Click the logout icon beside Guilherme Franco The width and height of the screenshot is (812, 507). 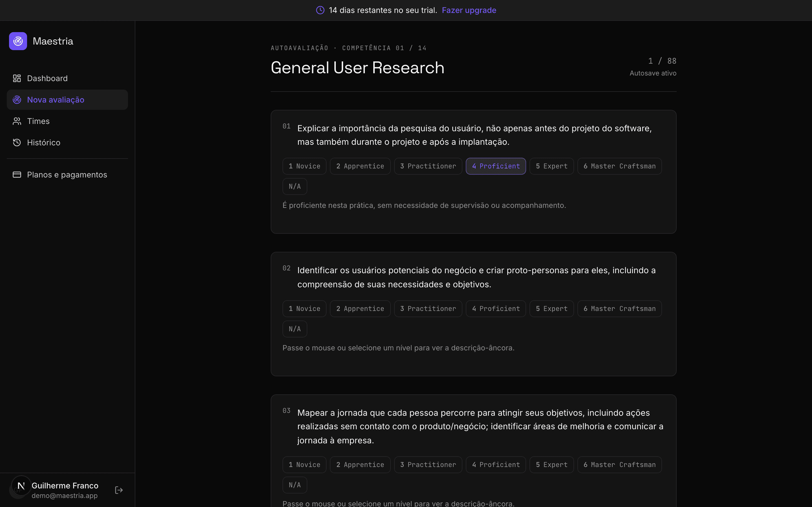point(119,490)
